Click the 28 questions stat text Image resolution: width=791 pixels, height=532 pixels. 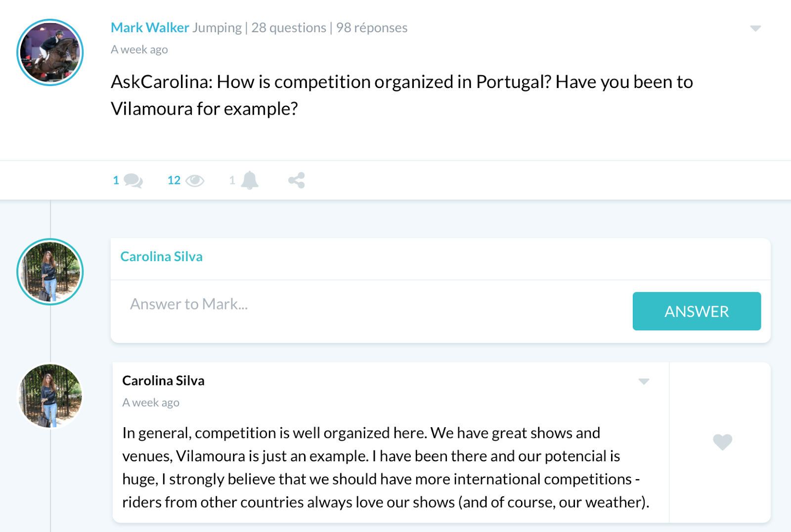[289, 28]
